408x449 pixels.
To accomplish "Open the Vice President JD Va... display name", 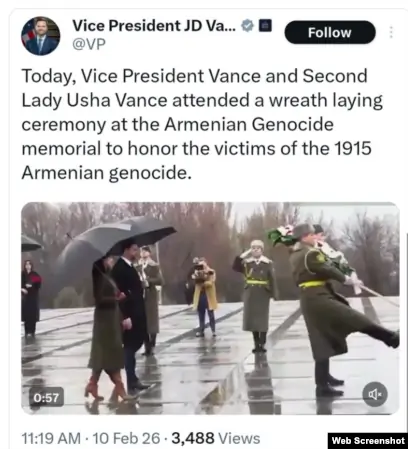I will pos(154,26).
